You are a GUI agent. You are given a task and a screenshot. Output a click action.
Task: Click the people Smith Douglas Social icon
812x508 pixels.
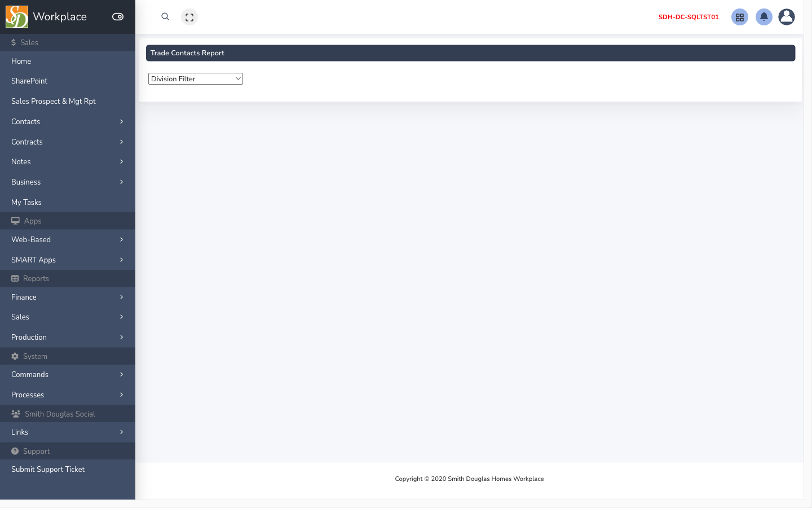(16, 414)
